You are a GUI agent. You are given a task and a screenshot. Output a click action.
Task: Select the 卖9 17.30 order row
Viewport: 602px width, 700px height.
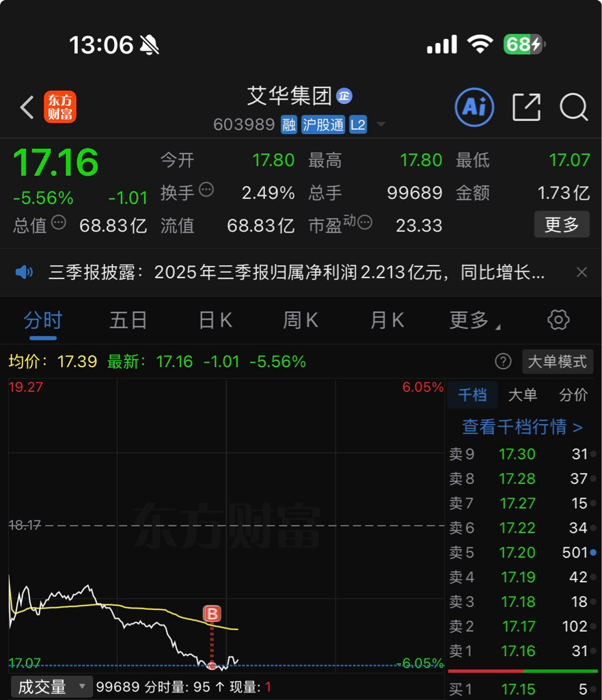(523, 454)
